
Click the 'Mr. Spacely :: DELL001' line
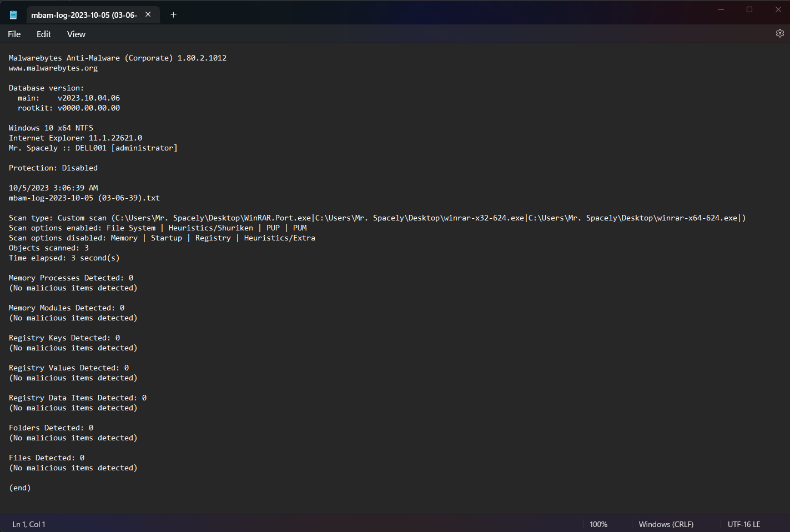93,148
